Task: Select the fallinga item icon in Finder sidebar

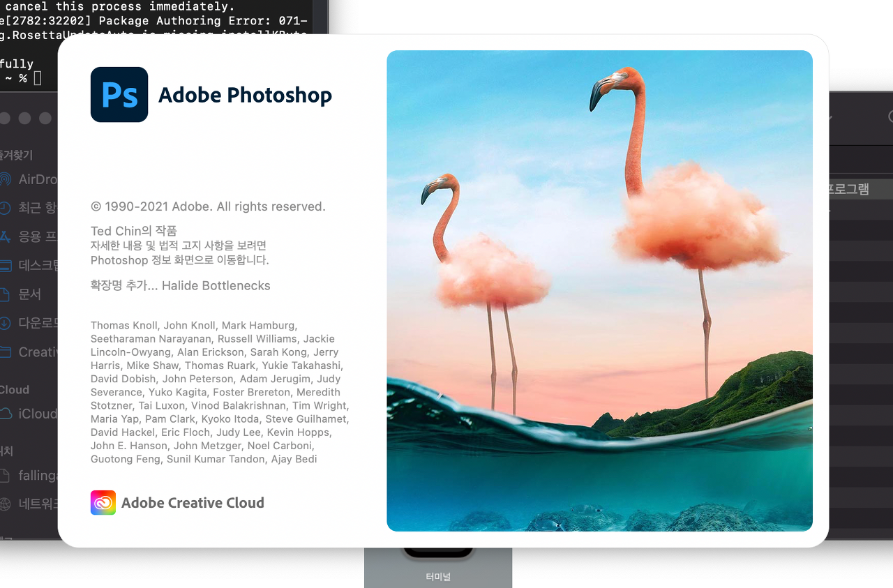Action: point(6,476)
